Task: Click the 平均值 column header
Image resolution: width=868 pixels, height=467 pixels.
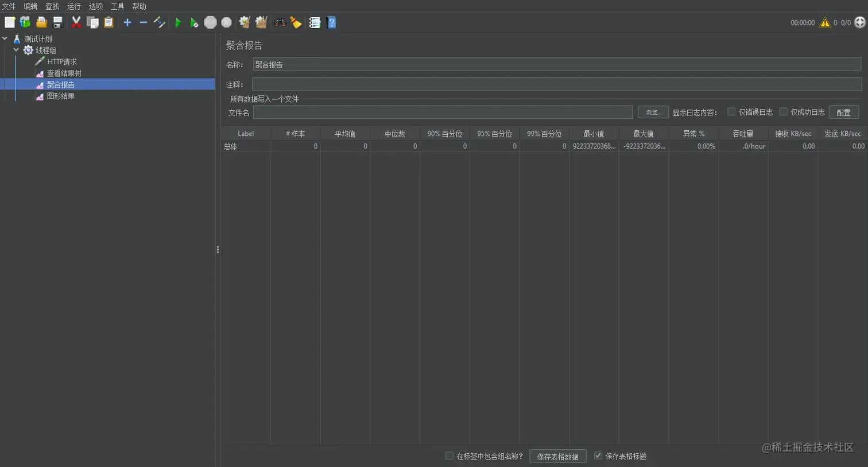Action: 345,134
